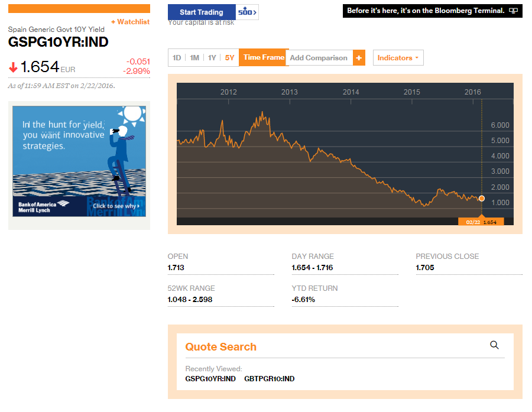532x412 pixels.
Task: Add to Watchlist
Action: tap(130, 22)
